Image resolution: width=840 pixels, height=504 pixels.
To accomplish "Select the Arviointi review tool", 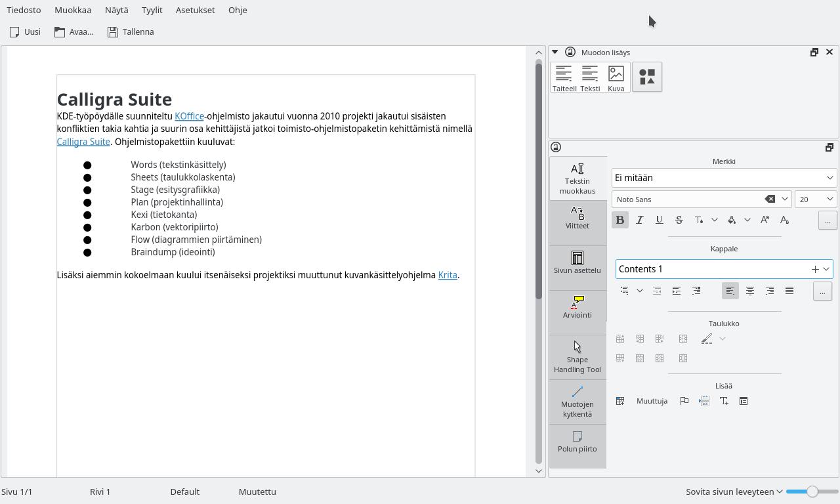I will click(x=577, y=307).
